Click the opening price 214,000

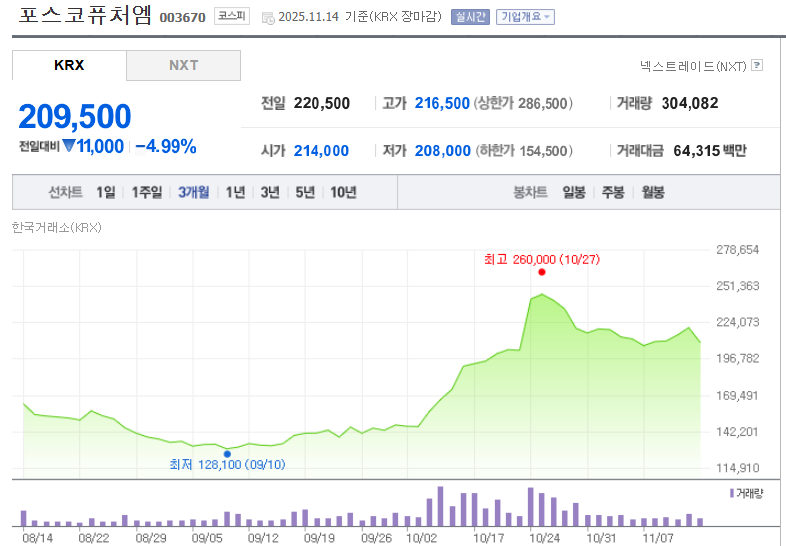[x=321, y=150]
